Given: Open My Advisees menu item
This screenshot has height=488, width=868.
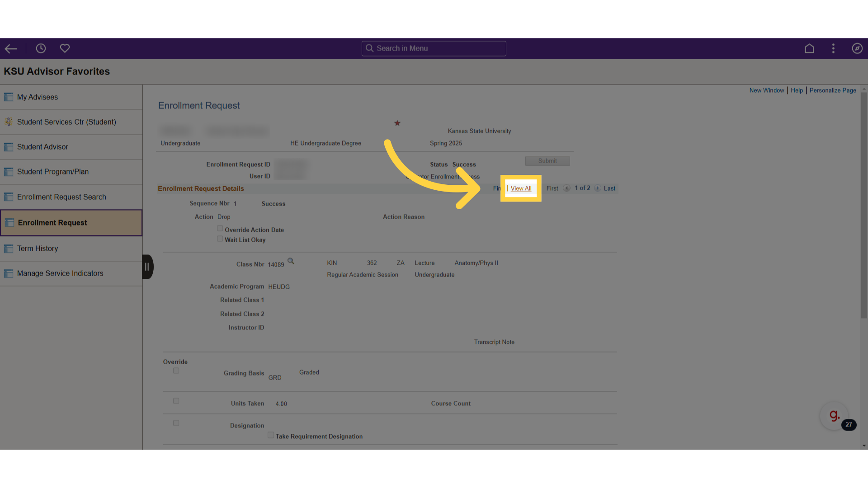Looking at the screenshot, I should pos(71,97).
